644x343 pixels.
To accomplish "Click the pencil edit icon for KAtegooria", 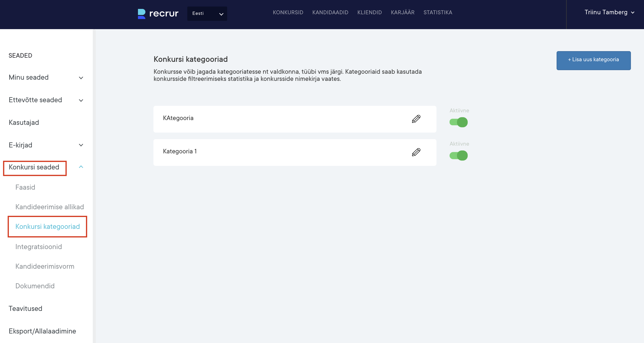I will 416,119.
